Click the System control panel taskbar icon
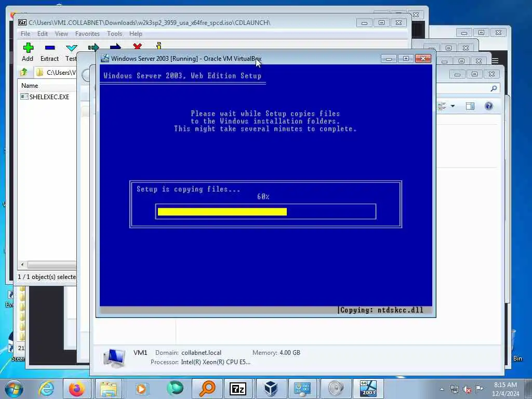This screenshot has height=399, width=532. point(302,389)
